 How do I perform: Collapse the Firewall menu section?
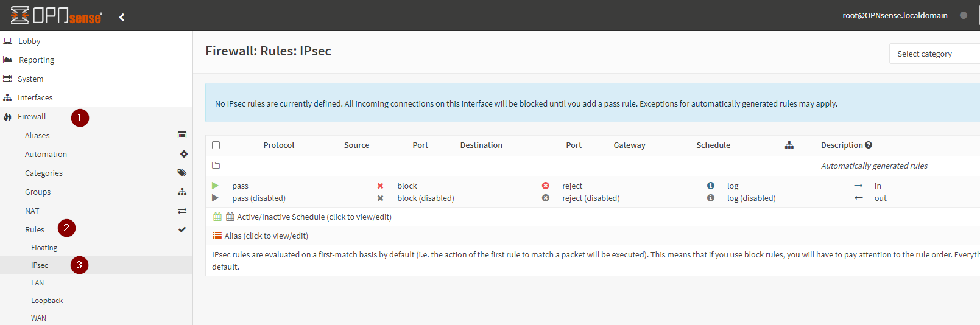(x=32, y=116)
